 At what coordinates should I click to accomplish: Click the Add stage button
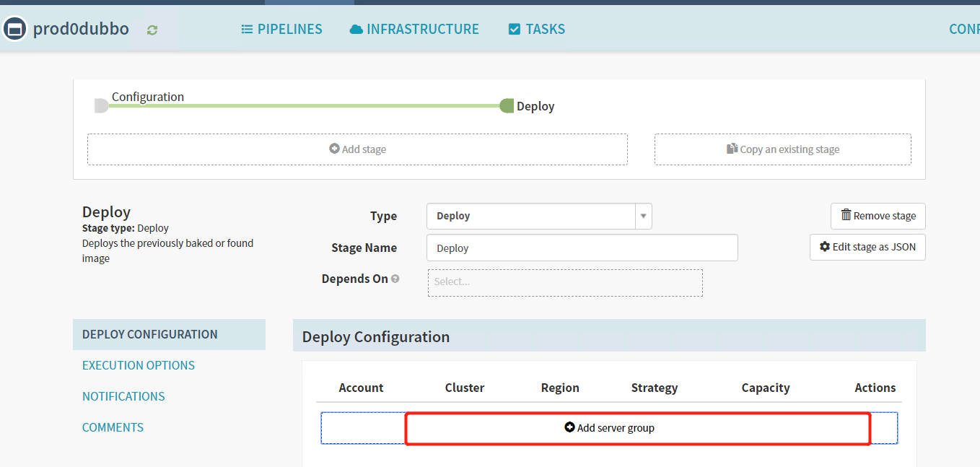click(x=357, y=149)
